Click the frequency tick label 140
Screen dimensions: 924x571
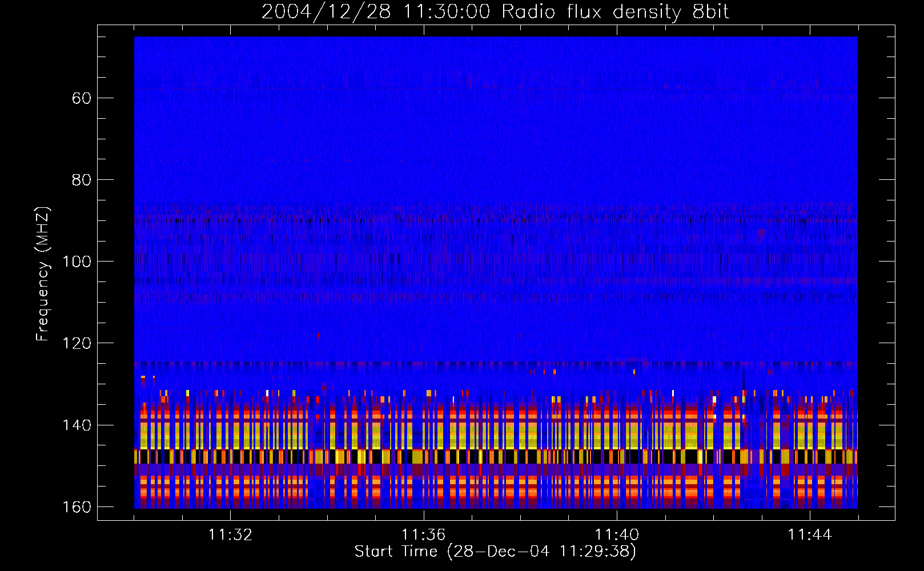click(x=77, y=425)
